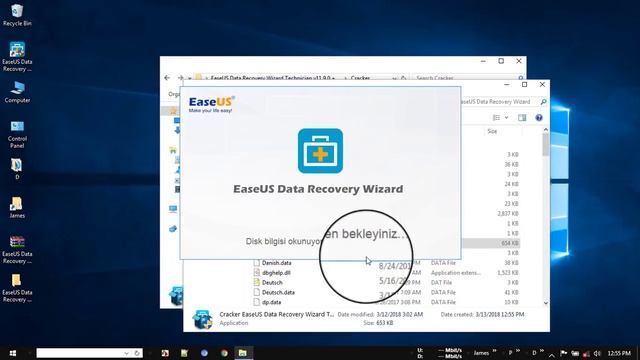
Task: Click the 1,523 KB size cell
Action: coord(508,273)
